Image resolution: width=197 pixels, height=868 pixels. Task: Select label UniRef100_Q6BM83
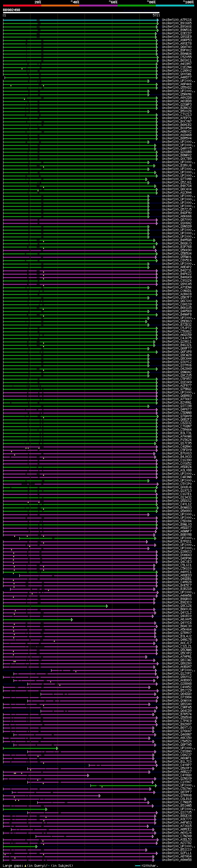177,396
